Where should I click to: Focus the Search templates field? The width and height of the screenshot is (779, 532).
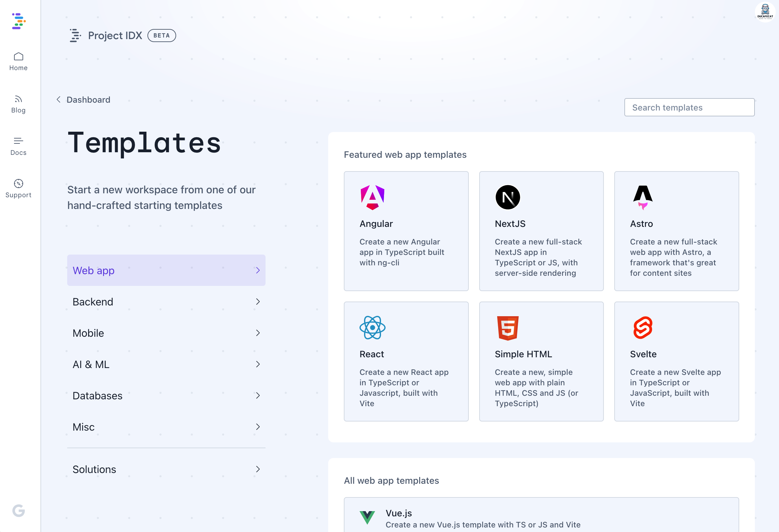[689, 108]
